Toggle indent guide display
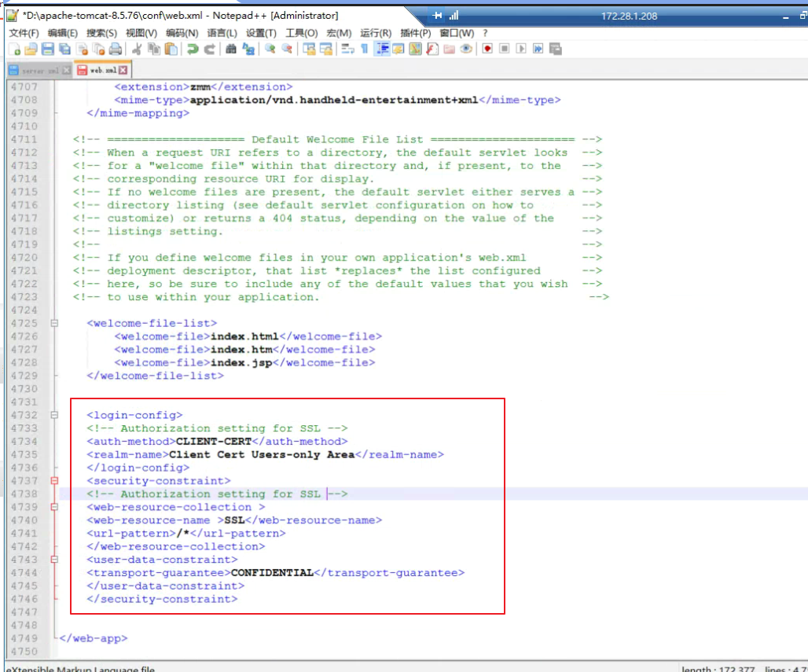Image resolution: width=808 pixels, height=672 pixels. click(382, 49)
